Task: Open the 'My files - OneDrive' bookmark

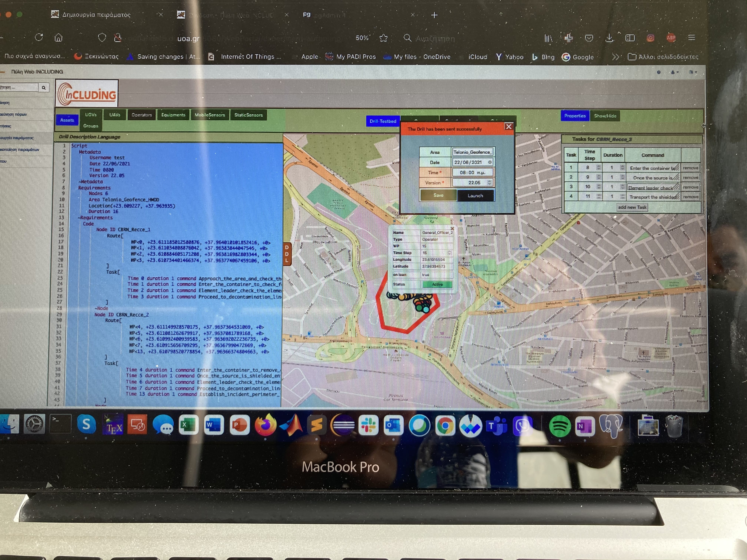Action: (x=417, y=57)
